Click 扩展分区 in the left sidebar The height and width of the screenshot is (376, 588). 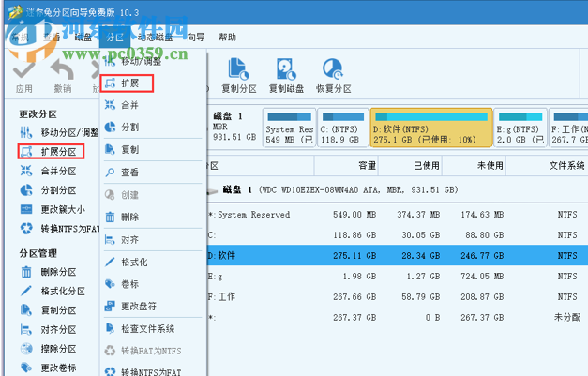(51, 152)
